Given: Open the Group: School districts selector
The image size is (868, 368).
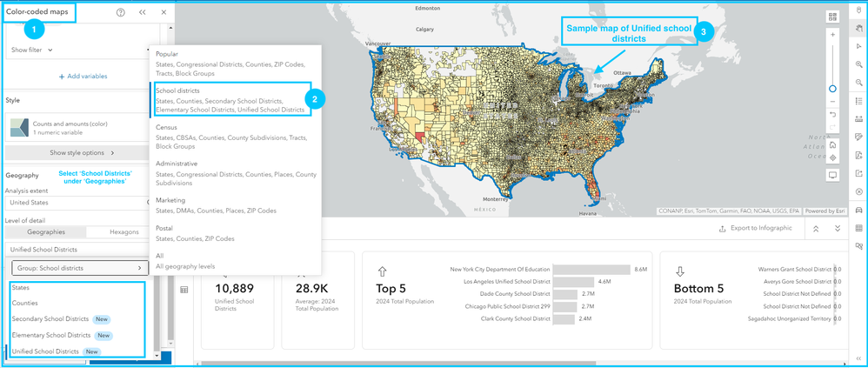Looking at the screenshot, I should [80, 268].
